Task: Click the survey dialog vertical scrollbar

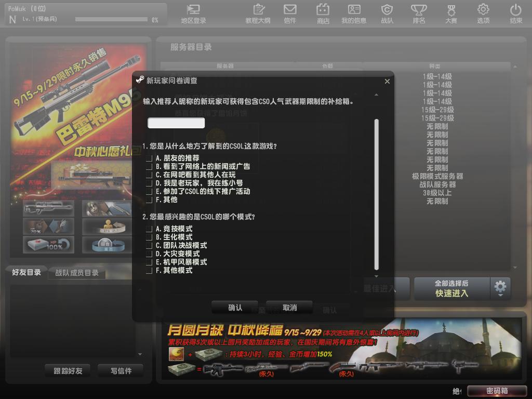Action: click(376, 194)
